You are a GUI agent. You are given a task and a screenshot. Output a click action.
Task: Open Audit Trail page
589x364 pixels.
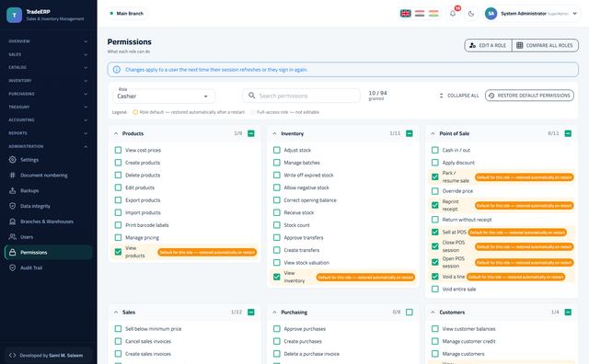(x=48, y=267)
